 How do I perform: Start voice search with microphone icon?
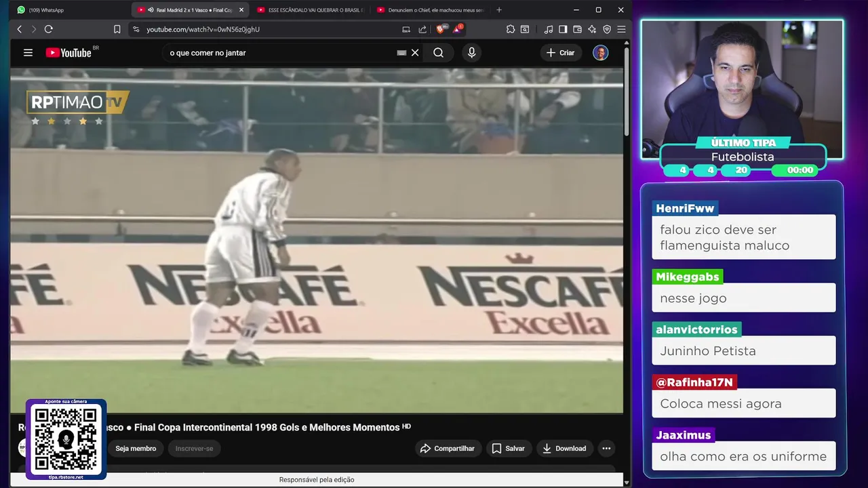[x=471, y=53]
